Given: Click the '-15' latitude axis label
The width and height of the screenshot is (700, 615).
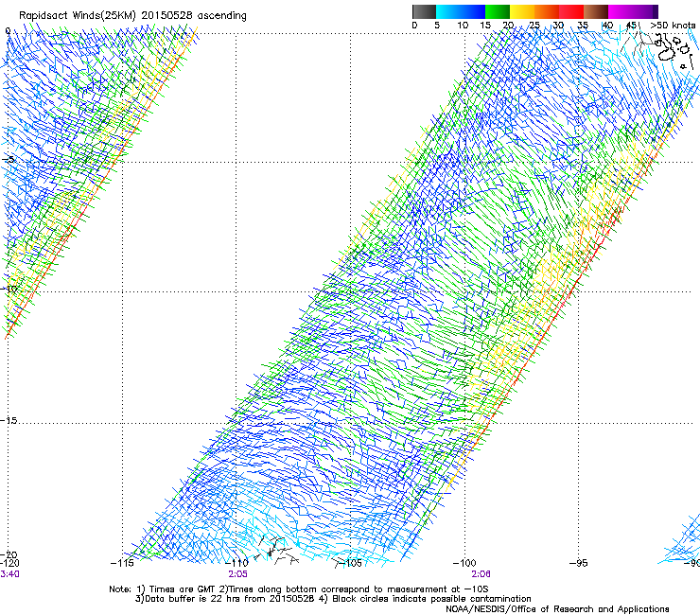Looking at the screenshot, I should coord(9,420).
